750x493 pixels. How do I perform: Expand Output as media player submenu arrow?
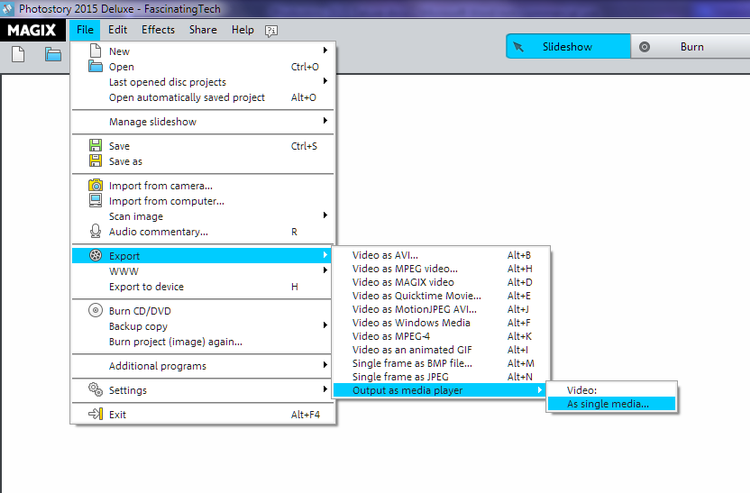[540, 390]
